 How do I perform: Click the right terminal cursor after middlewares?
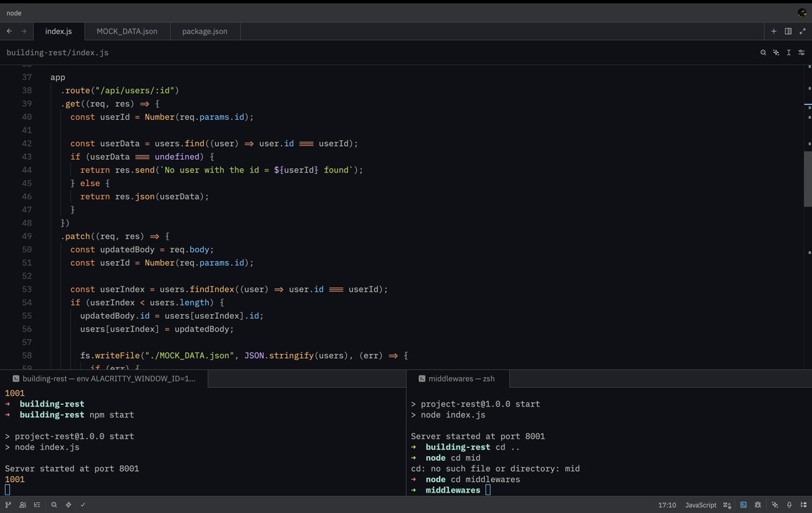tap(488, 490)
